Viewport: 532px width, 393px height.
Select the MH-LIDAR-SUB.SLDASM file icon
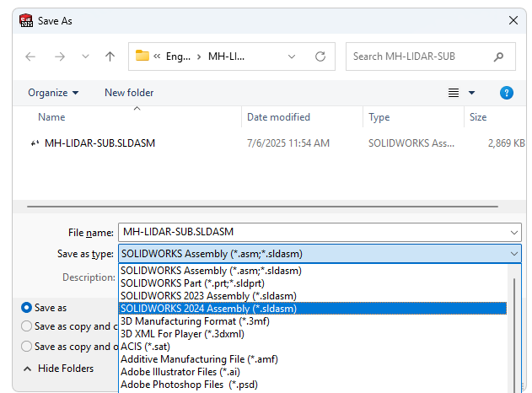coord(35,143)
